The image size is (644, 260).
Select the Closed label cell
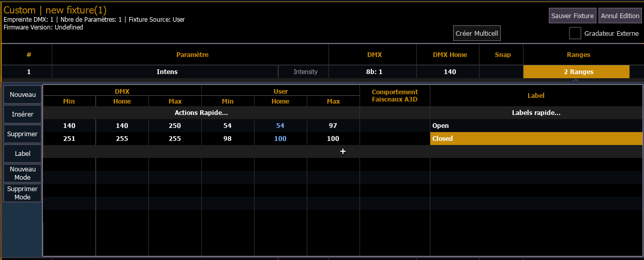click(536, 139)
